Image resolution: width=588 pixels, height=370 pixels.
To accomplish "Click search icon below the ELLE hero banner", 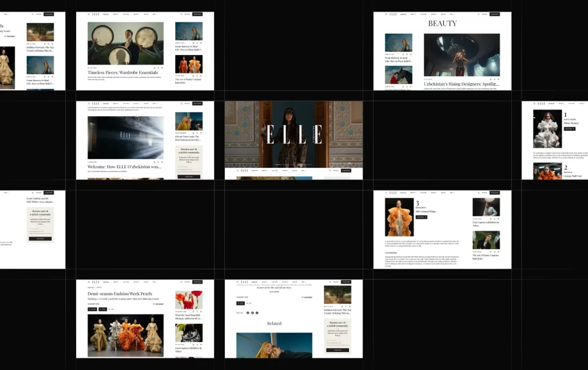I will tap(330, 171).
